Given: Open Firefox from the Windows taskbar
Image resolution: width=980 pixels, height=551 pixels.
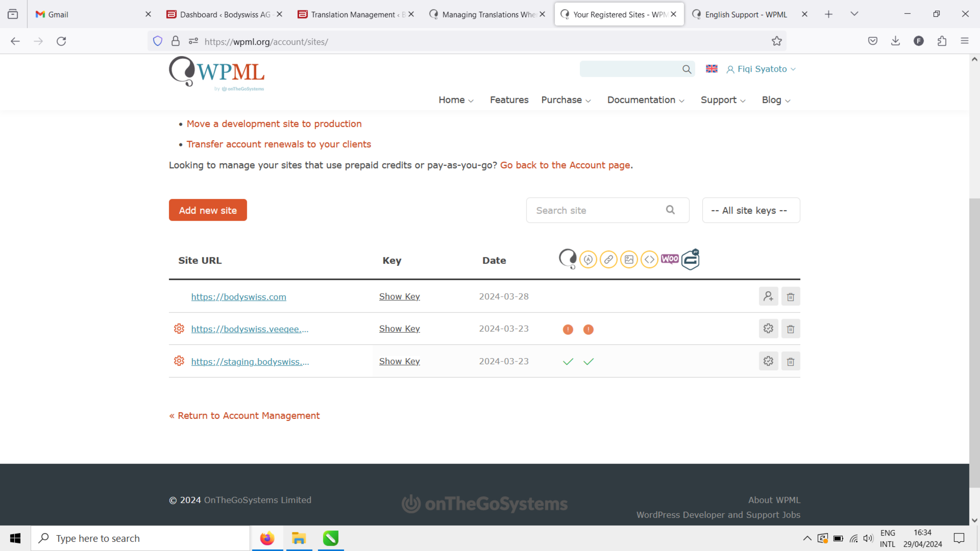Looking at the screenshot, I should (267, 539).
